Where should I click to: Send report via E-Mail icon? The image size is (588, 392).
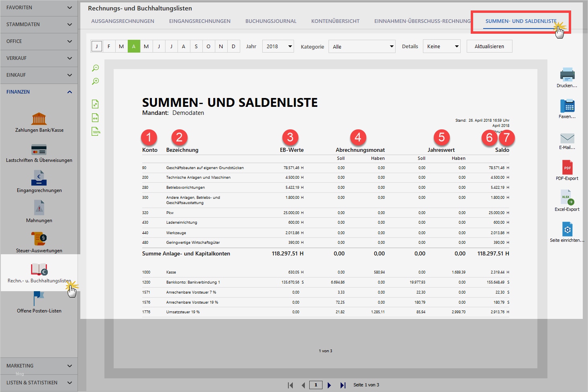[x=567, y=138]
